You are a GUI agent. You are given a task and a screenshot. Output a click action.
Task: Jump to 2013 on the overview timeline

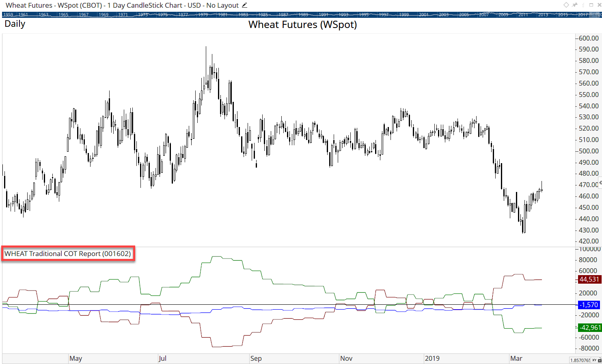coord(543,15)
